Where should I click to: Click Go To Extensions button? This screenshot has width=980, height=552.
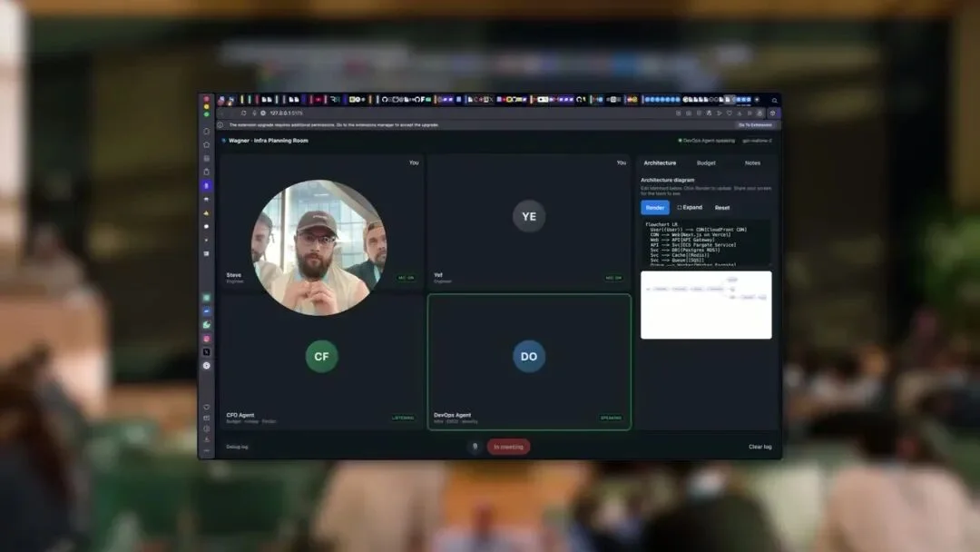(x=755, y=125)
